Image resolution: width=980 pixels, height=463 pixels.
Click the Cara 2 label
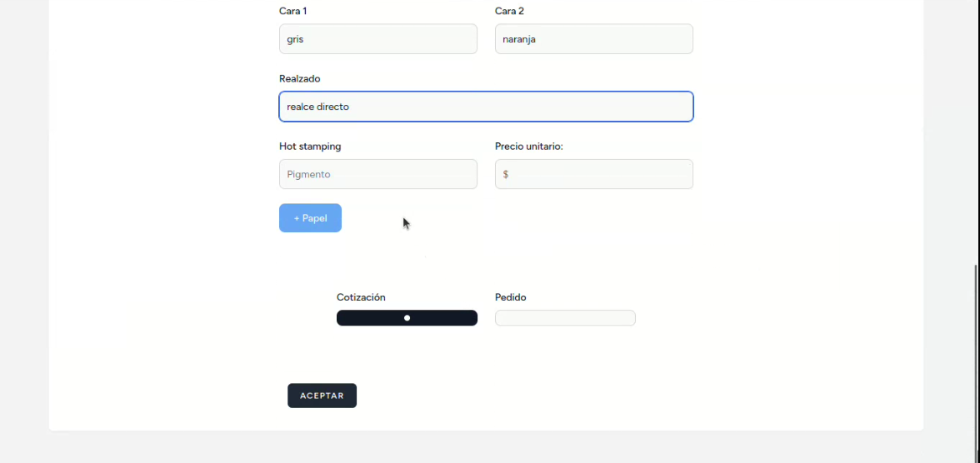point(509,11)
